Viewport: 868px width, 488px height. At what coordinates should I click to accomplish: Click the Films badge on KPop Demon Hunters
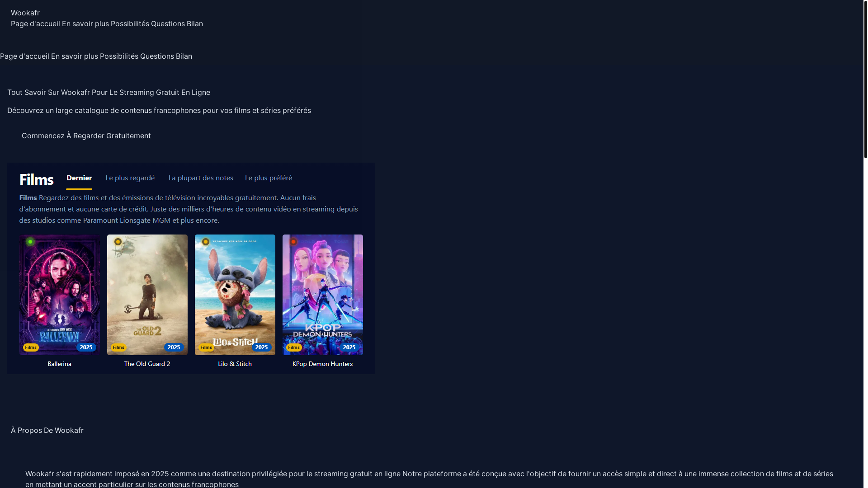point(294,347)
